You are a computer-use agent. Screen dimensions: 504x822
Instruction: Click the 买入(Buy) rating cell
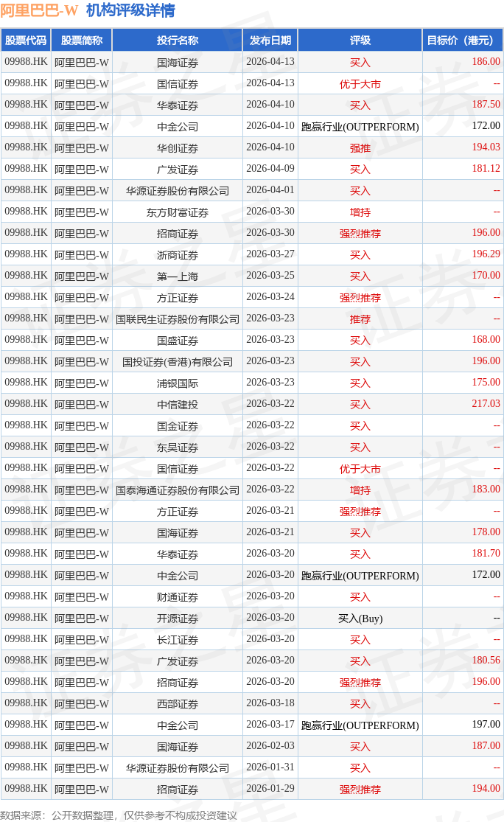[x=360, y=619]
